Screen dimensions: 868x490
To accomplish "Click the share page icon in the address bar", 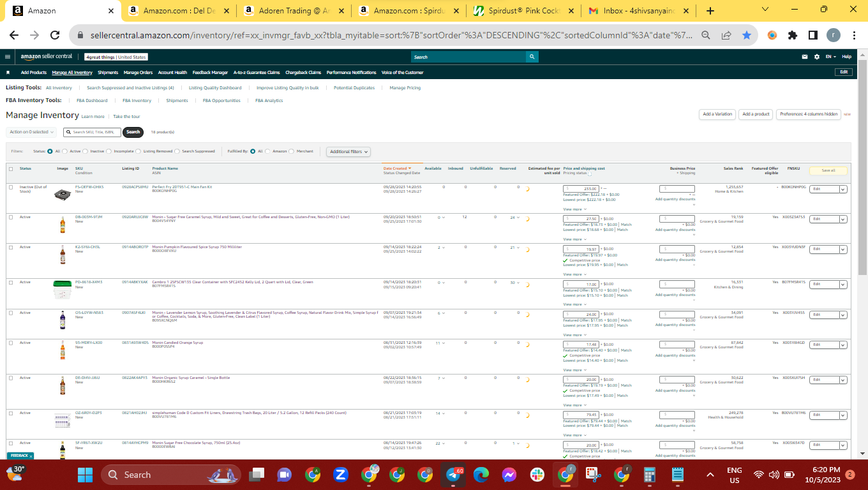I will [x=726, y=36].
